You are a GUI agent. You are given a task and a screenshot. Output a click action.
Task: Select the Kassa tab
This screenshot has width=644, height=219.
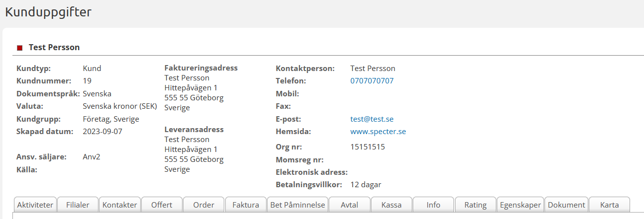391,205
